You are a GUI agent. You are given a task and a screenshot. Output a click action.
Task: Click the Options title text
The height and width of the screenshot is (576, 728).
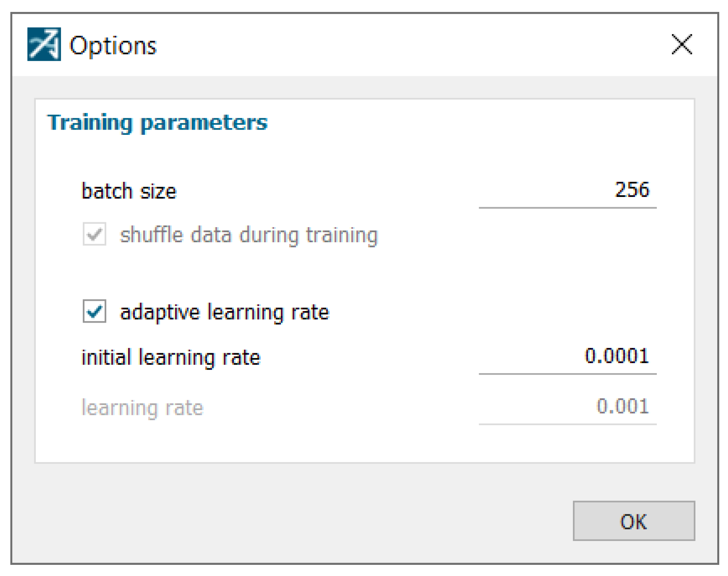pos(113,45)
